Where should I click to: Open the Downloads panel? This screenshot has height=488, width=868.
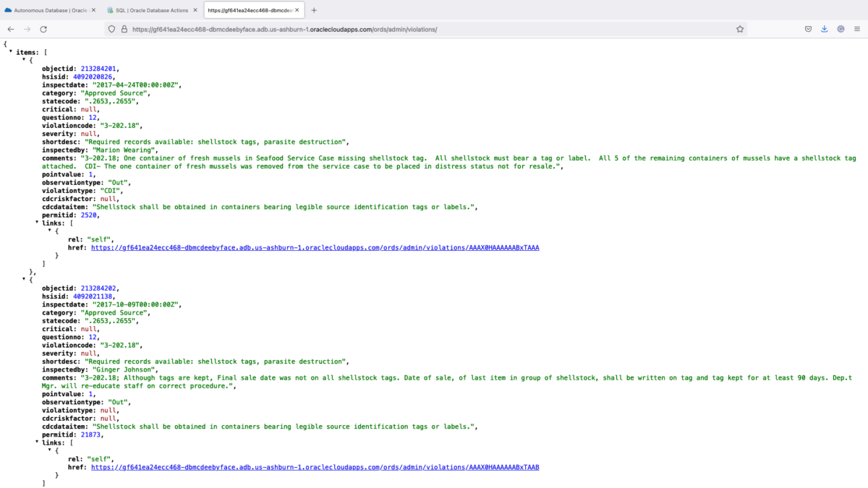coord(824,29)
